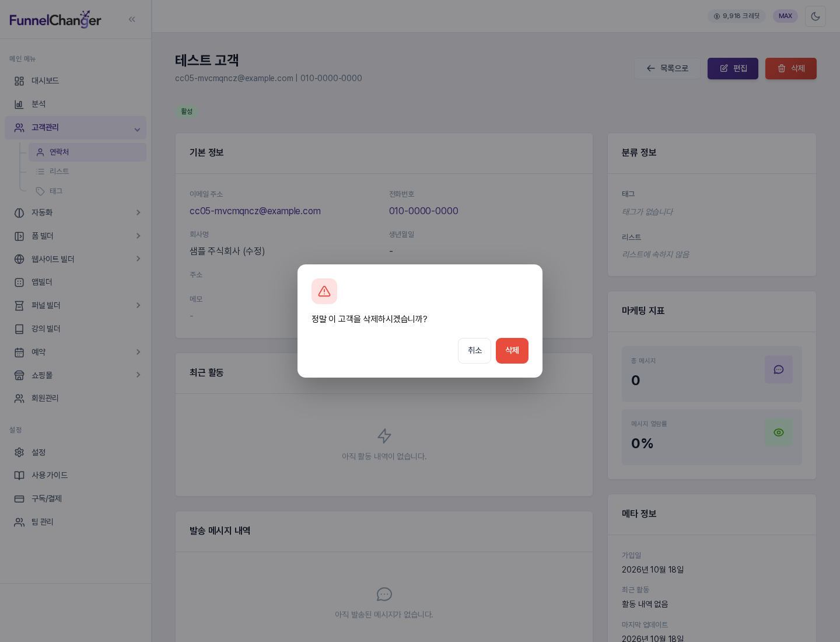This screenshot has height=642, width=840.
Task: Click the 강의 빌더 book icon
Action: (x=19, y=329)
